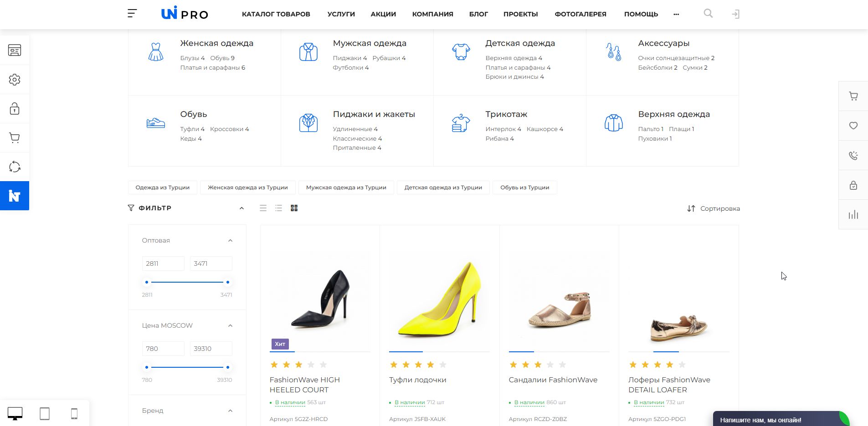Open the Каталог товаров menu
The image size is (868, 426).
276,14
